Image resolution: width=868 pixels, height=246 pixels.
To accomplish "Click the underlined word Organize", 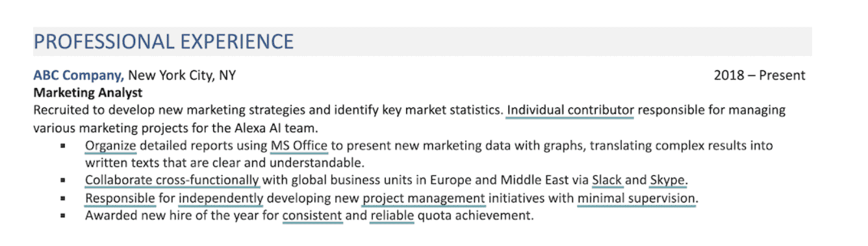I will 110,145.
